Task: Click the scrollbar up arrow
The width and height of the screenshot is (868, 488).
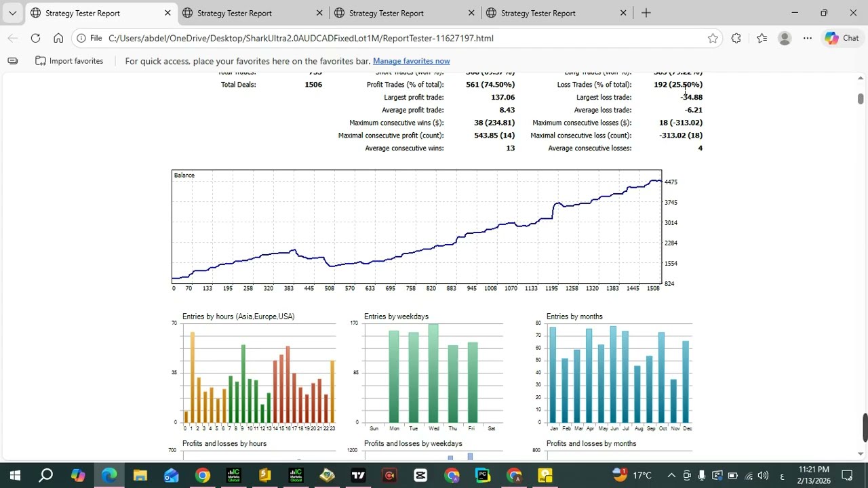Action: coord(861,78)
